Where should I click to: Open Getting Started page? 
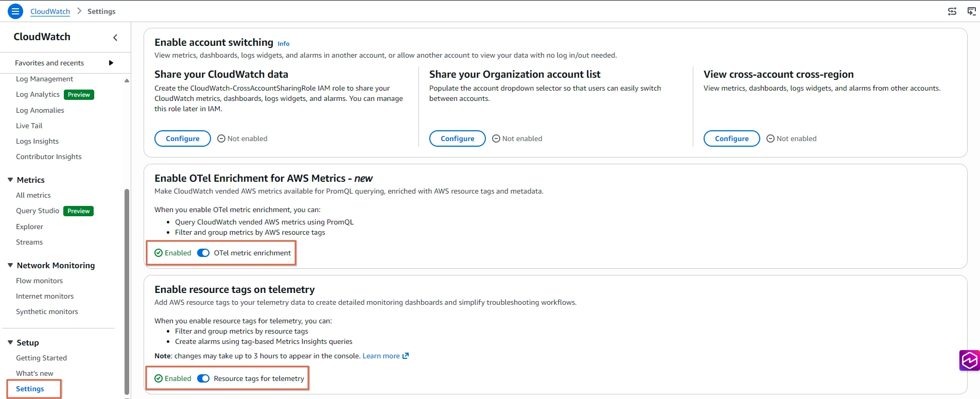[41, 358]
